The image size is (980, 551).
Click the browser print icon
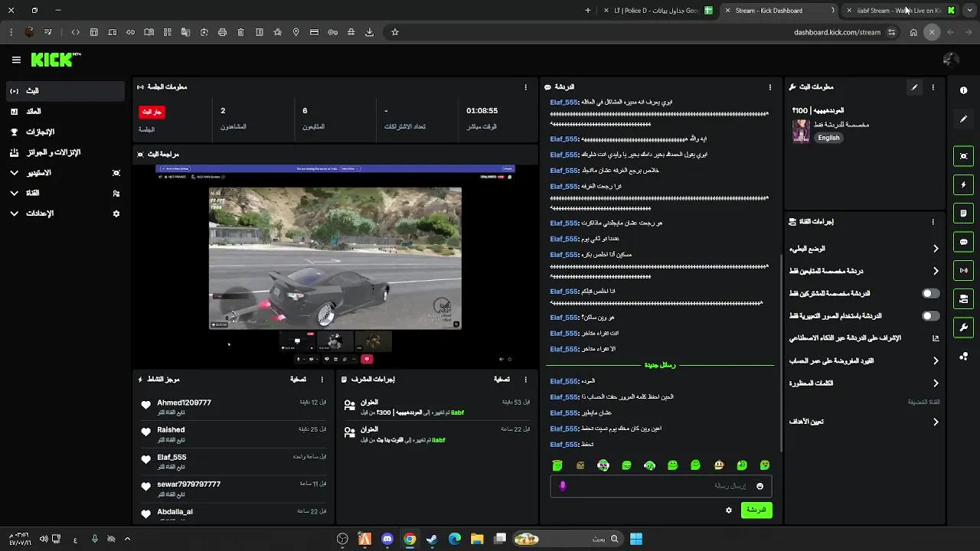222,32
